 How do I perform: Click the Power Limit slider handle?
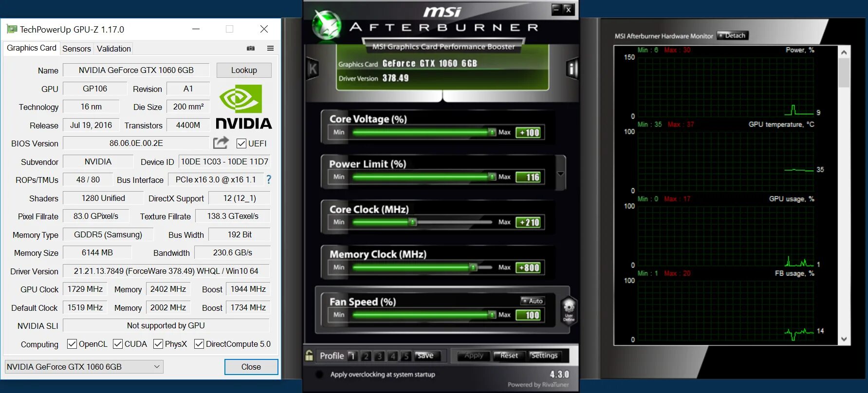492,177
